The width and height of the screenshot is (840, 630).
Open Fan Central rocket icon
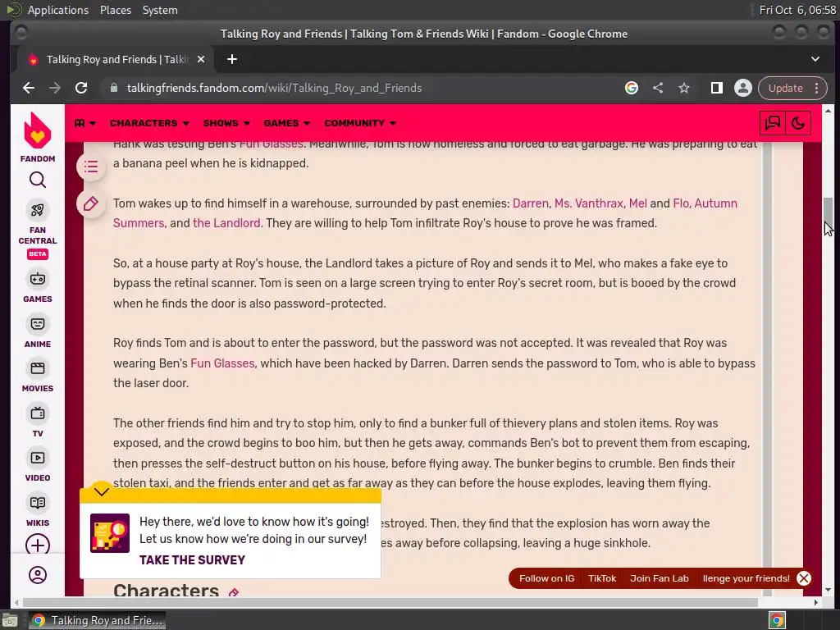(38, 210)
